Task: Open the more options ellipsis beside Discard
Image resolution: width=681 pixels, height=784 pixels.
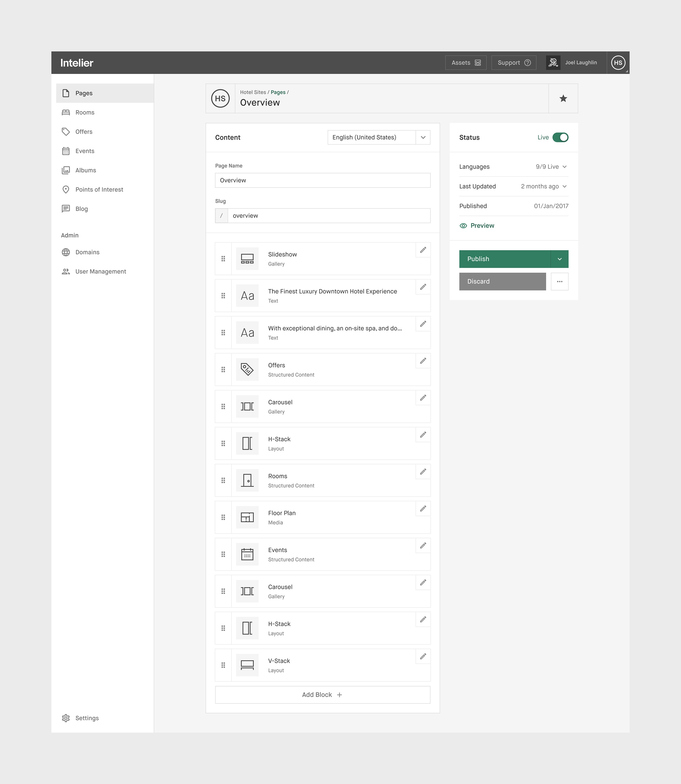Action: pos(559,281)
